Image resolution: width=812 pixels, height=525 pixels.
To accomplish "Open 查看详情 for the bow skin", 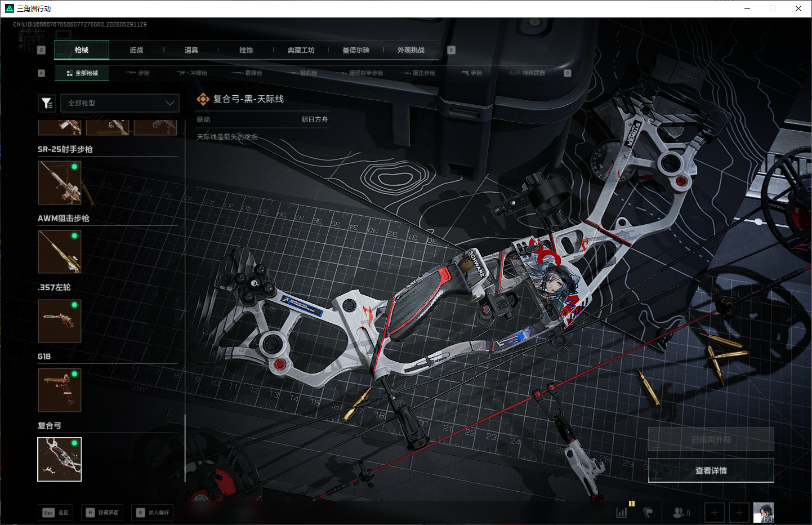I will (x=711, y=470).
